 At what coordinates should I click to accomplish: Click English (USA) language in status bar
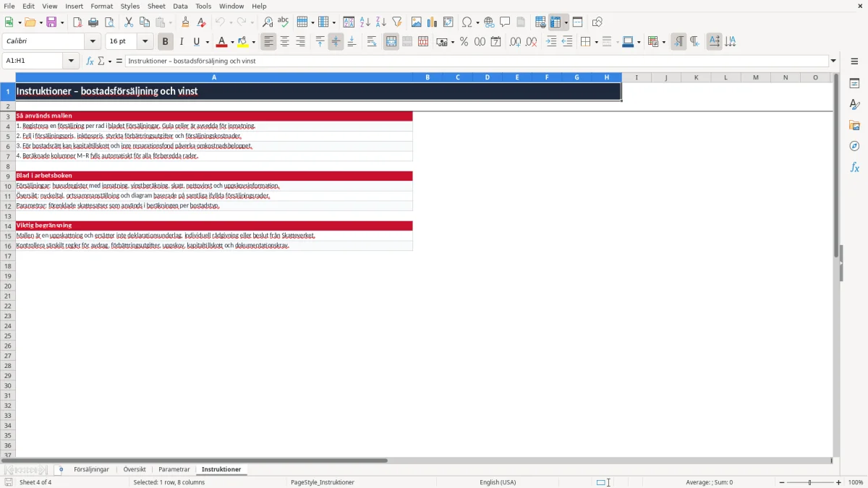pos(498,482)
